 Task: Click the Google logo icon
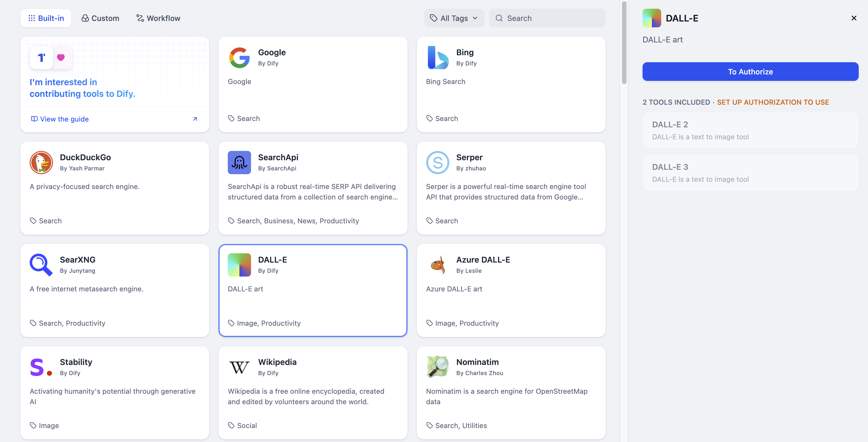239,58
